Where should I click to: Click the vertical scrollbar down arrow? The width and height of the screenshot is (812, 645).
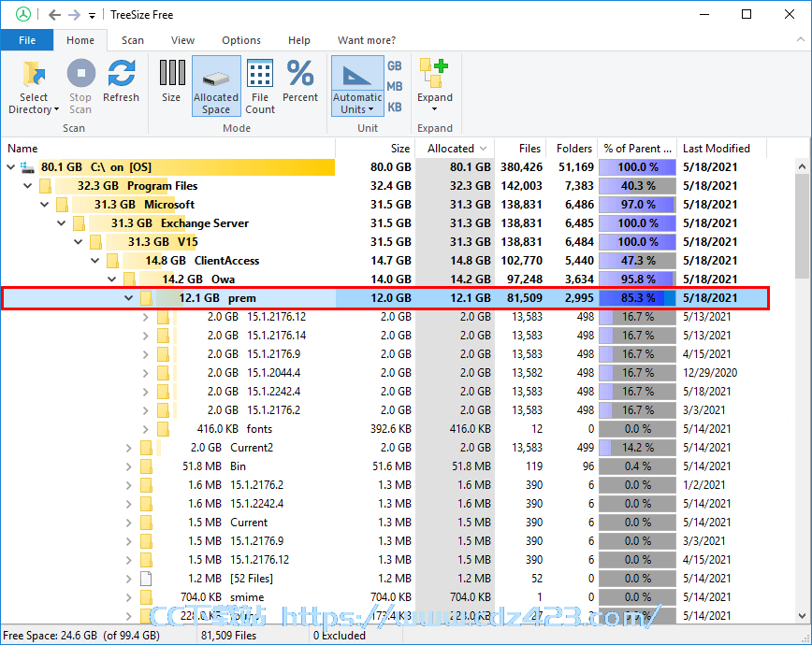pyautogui.click(x=802, y=615)
